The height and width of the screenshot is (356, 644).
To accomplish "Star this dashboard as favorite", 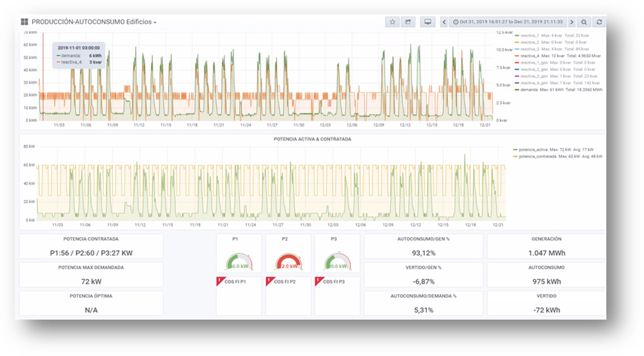I will pyautogui.click(x=392, y=22).
